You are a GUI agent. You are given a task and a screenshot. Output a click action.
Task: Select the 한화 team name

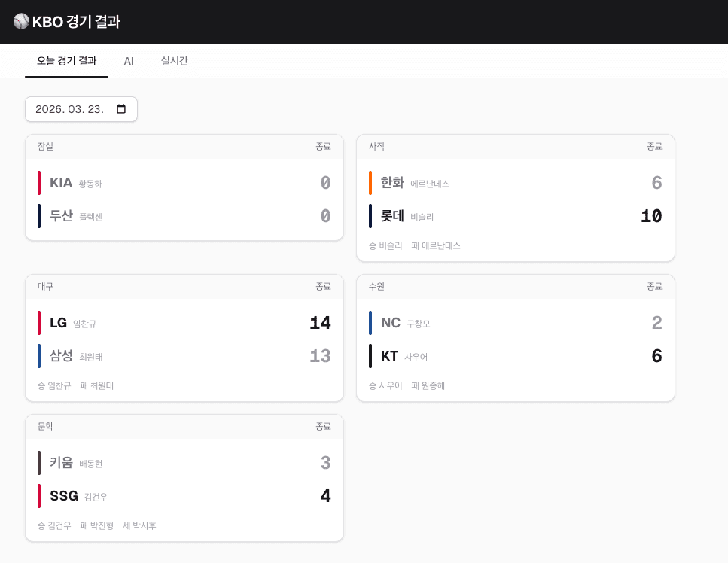click(x=392, y=183)
